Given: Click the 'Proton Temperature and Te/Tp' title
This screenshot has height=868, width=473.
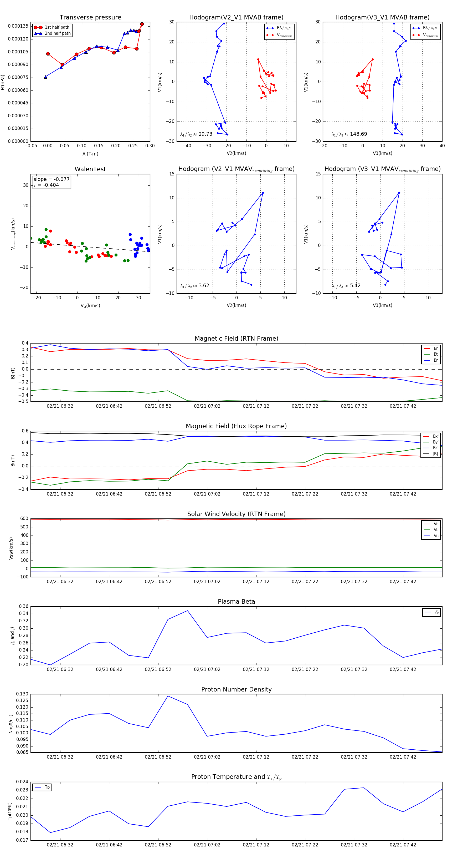Looking at the screenshot, I should coord(236,777).
